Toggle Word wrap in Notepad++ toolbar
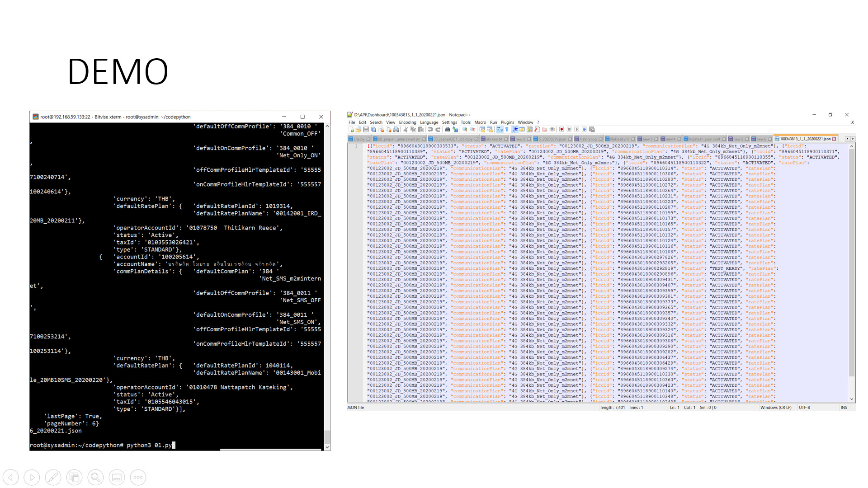The width and height of the screenshot is (868, 488). coord(499,129)
